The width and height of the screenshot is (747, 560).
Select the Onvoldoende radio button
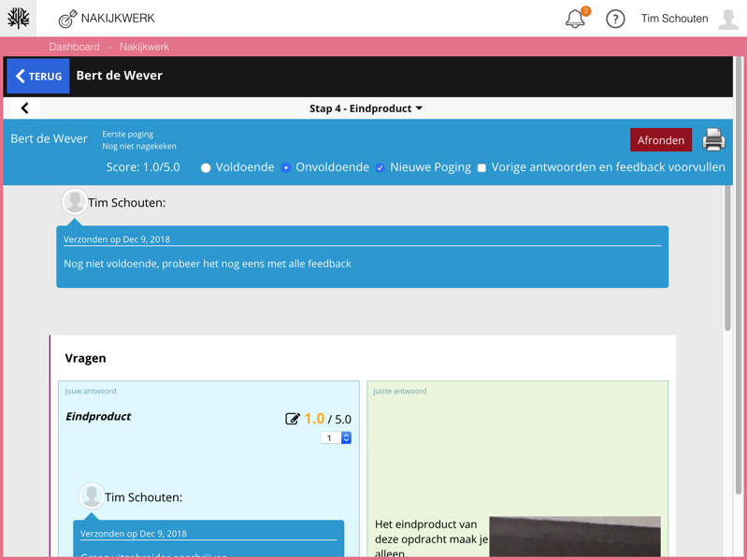pyautogui.click(x=286, y=168)
